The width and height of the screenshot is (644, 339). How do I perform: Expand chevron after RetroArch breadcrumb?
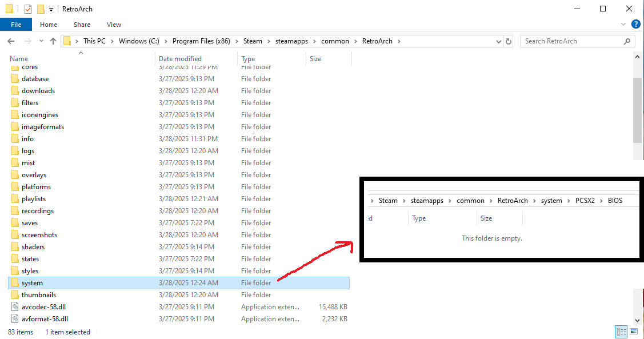(399, 41)
